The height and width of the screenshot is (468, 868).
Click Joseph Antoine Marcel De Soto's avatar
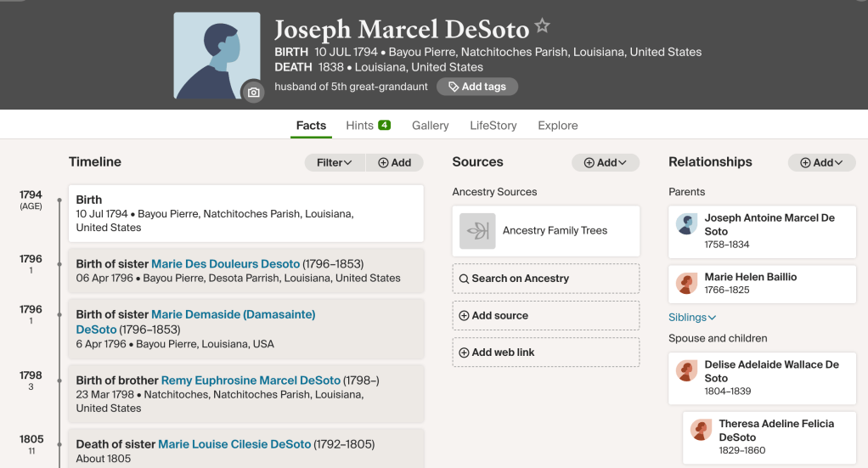[x=687, y=224]
